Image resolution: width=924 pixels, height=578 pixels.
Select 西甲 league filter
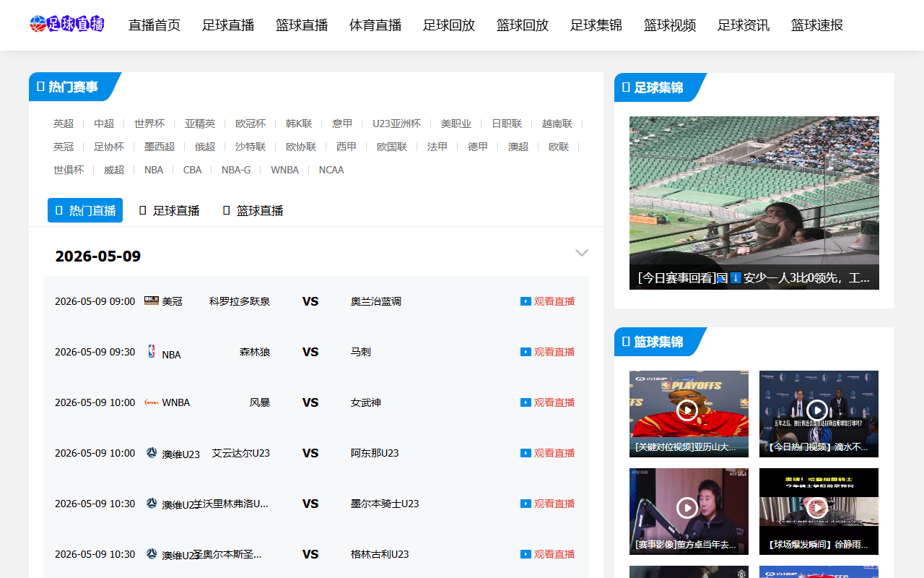[x=346, y=147]
